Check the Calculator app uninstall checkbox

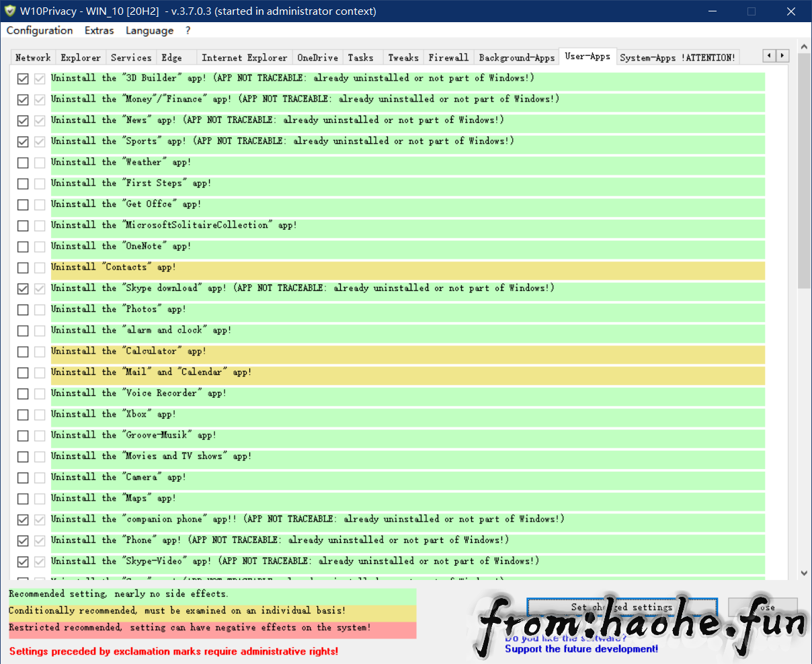click(23, 351)
